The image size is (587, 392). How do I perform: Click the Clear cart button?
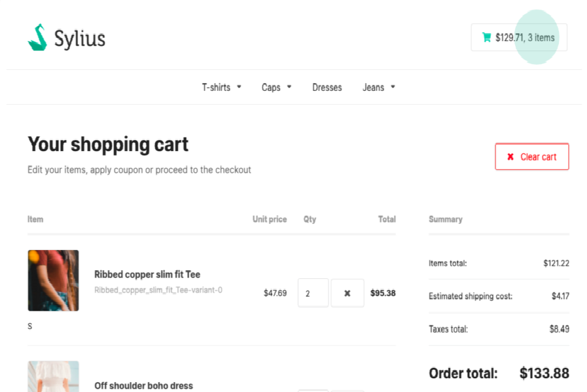coord(531,156)
